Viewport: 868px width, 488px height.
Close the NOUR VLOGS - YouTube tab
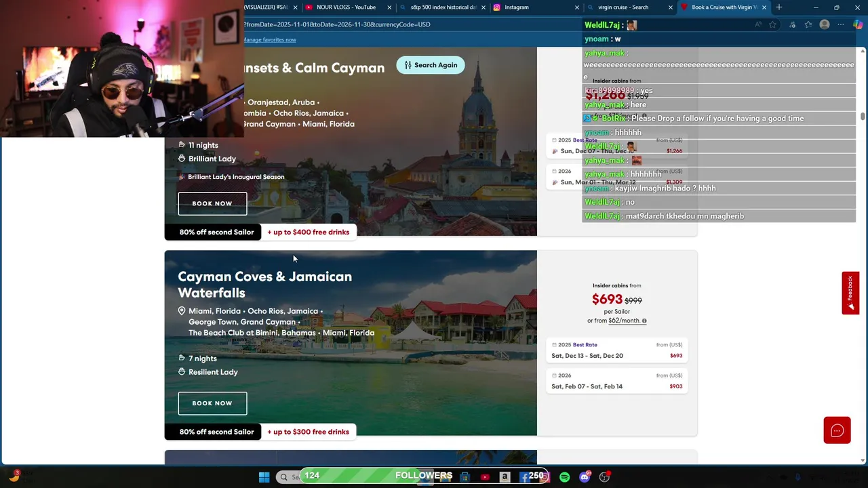click(x=389, y=7)
